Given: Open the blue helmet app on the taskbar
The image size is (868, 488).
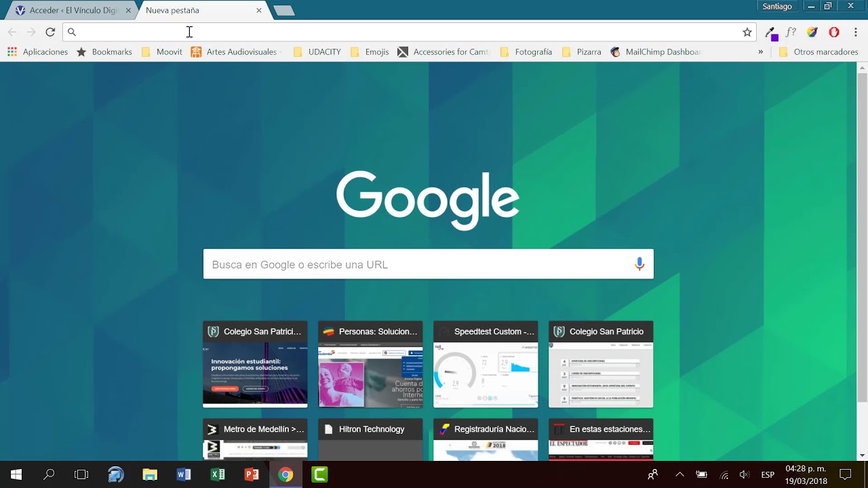Looking at the screenshot, I should (116, 474).
